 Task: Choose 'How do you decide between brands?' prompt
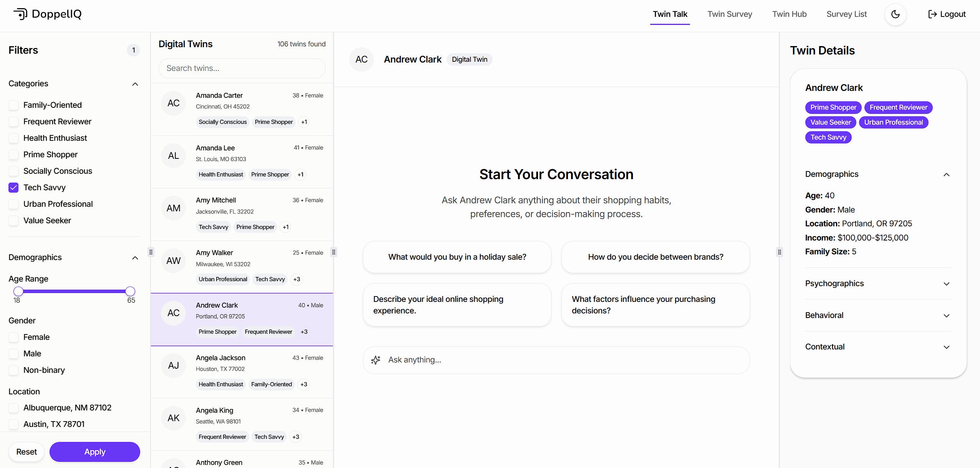click(655, 257)
